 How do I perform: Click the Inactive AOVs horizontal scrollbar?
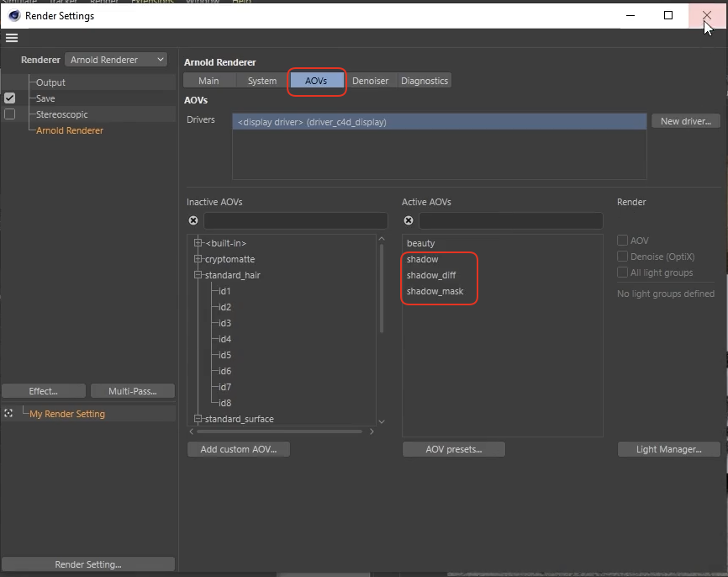[279, 431]
